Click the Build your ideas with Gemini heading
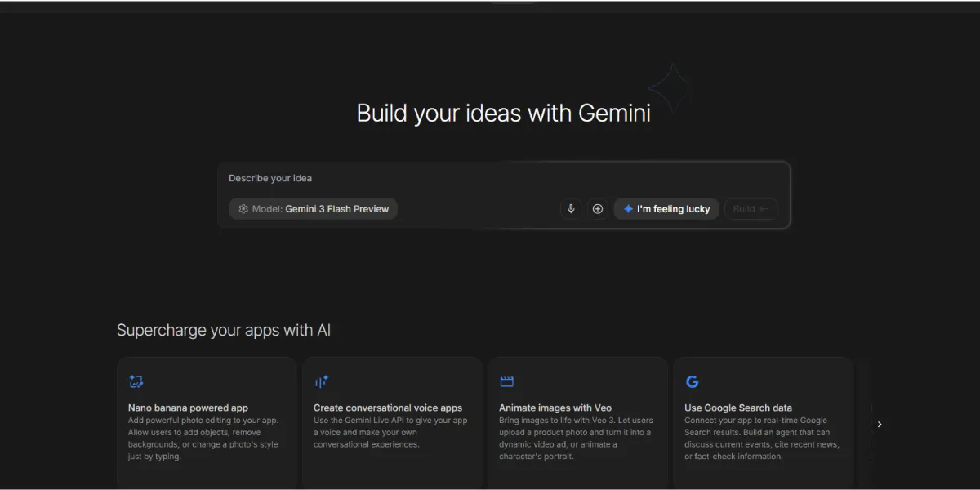This screenshot has width=980, height=490. 504,113
